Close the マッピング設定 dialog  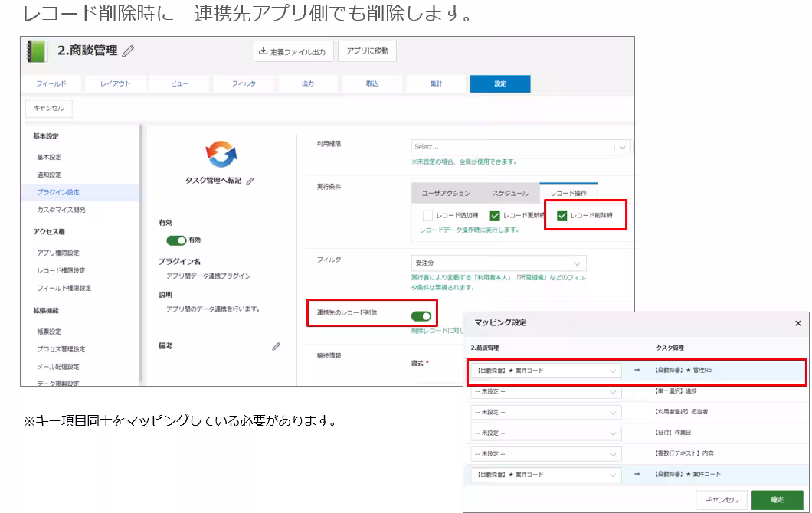(x=798, y=323)
